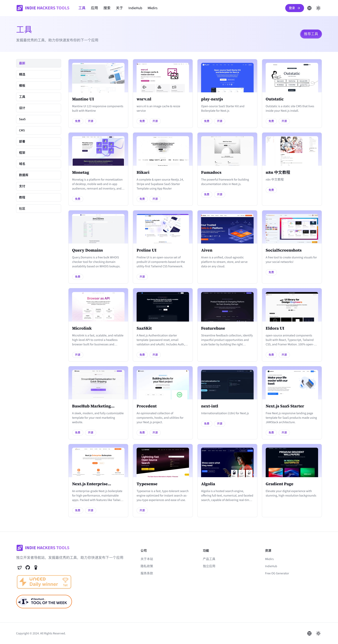
Task: Open the Outstatic card title
Action: (275, 99)
